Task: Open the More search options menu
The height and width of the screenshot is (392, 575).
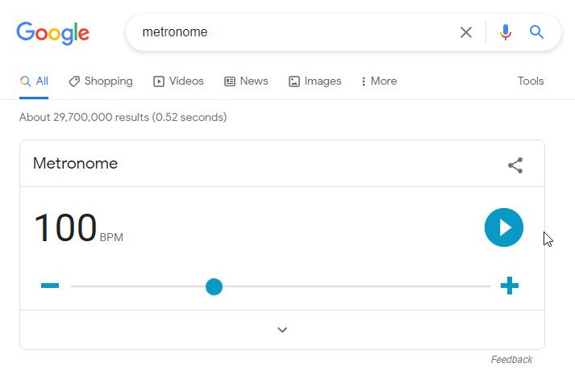Action: [x=379, y=81]
